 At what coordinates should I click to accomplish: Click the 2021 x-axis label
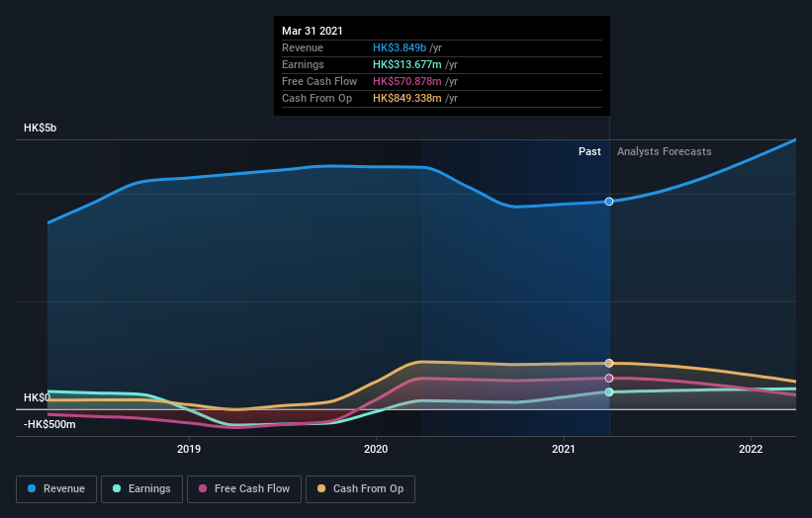(564, 449)
